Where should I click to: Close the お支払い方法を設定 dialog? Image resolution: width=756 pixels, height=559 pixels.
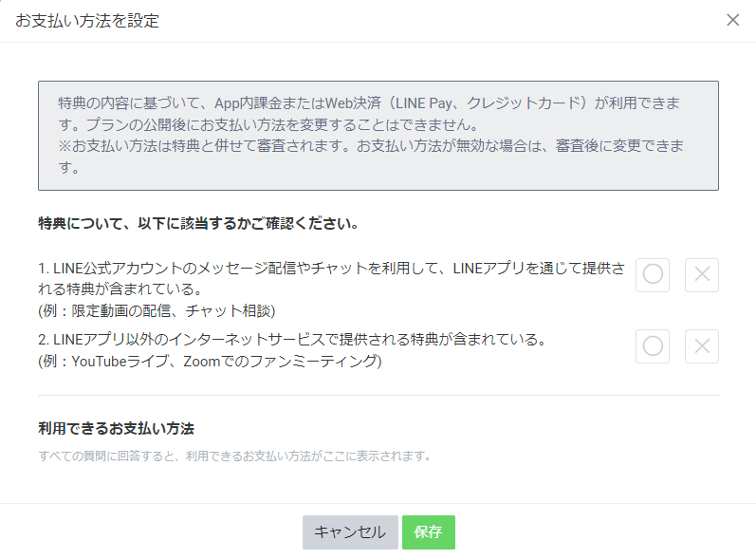733,20
